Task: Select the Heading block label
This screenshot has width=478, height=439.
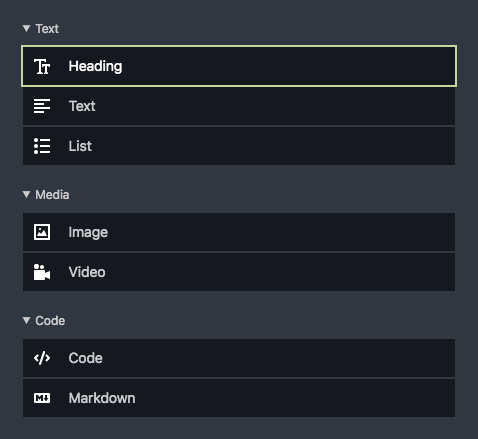Action: pos(95,66)
